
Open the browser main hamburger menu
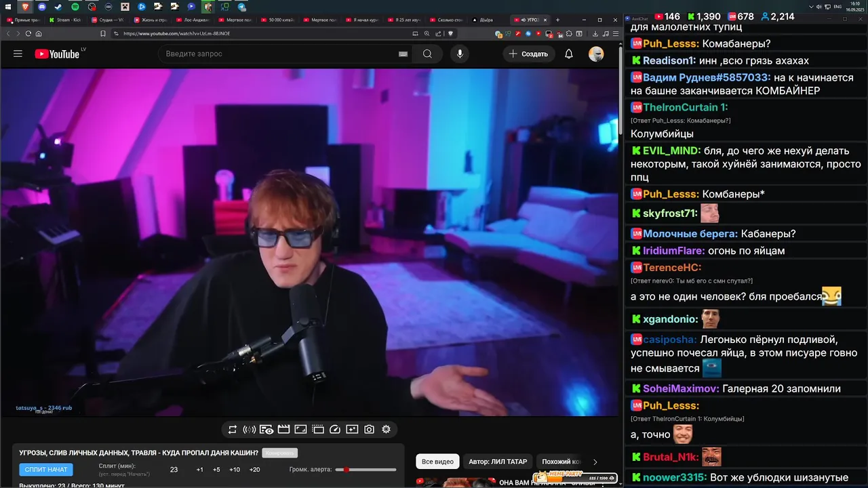(x=615, y=33)
